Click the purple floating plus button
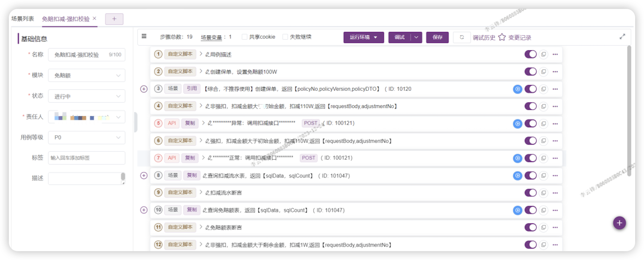This screenshot has height=260, width=644. (619, 223)
